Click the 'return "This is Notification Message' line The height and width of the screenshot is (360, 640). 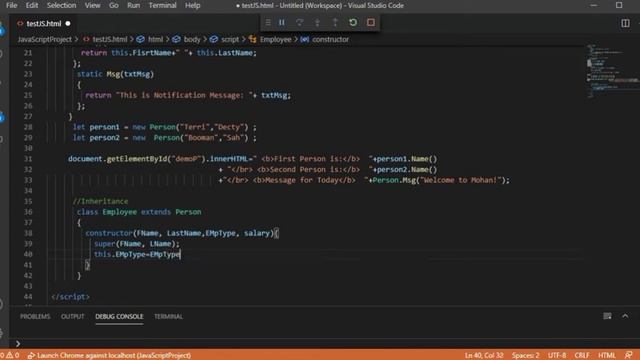point(188,95)
